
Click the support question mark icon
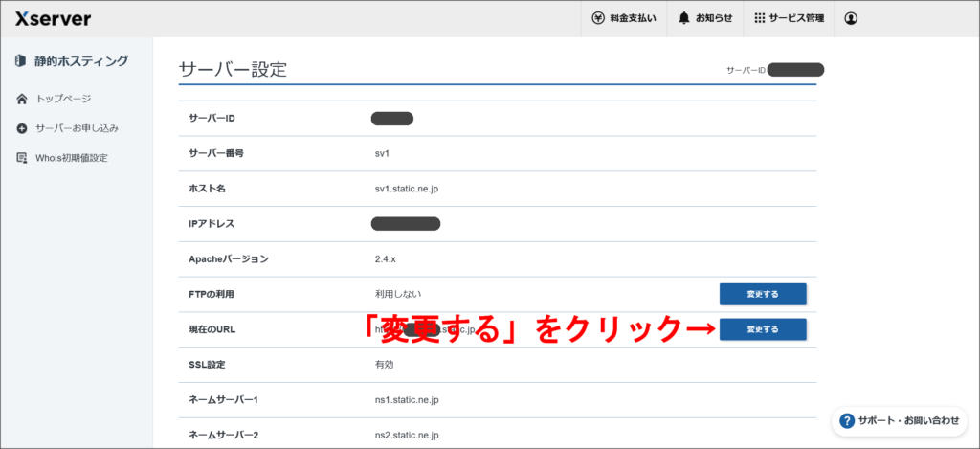pyautogui.click(x=847, y=421)
